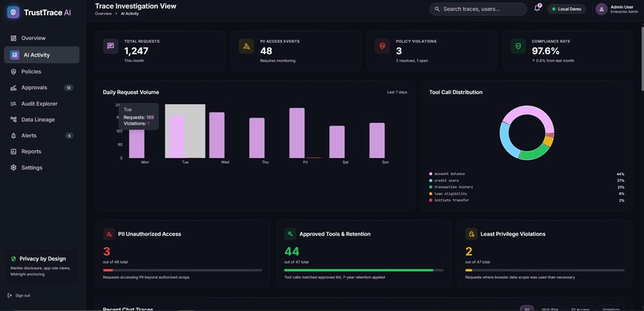The image size is (644, 311).
Task: Click the "Requires monitoring" text
Action: pyautogui.click(x=277, y=61)
